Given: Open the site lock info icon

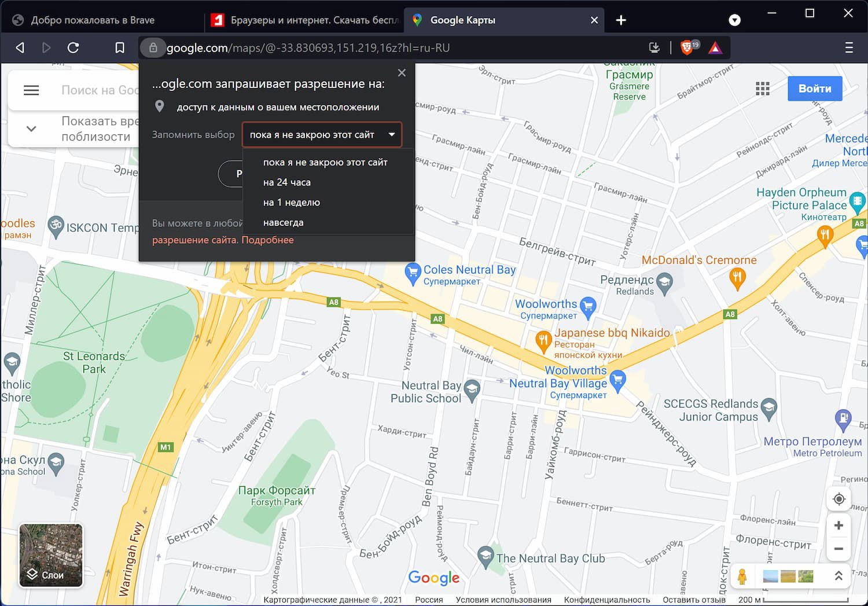Looking at the screenshot, I should click(x=153, y=48).
